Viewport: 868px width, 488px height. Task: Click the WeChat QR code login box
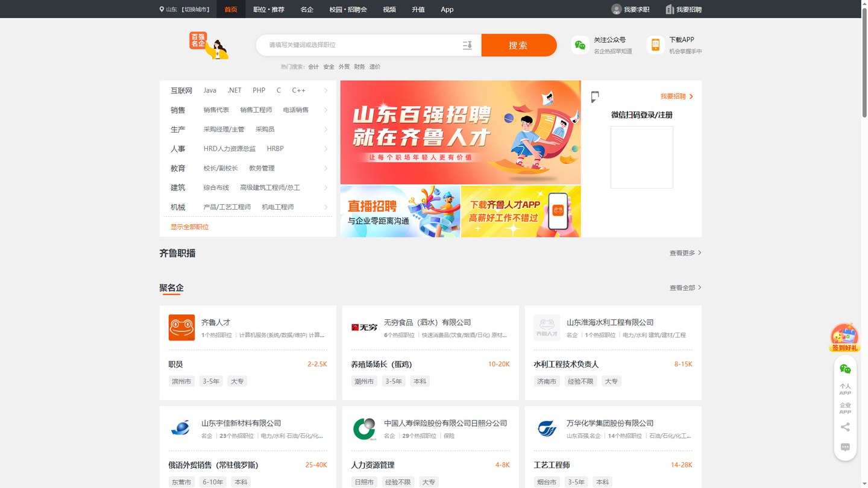642,157
